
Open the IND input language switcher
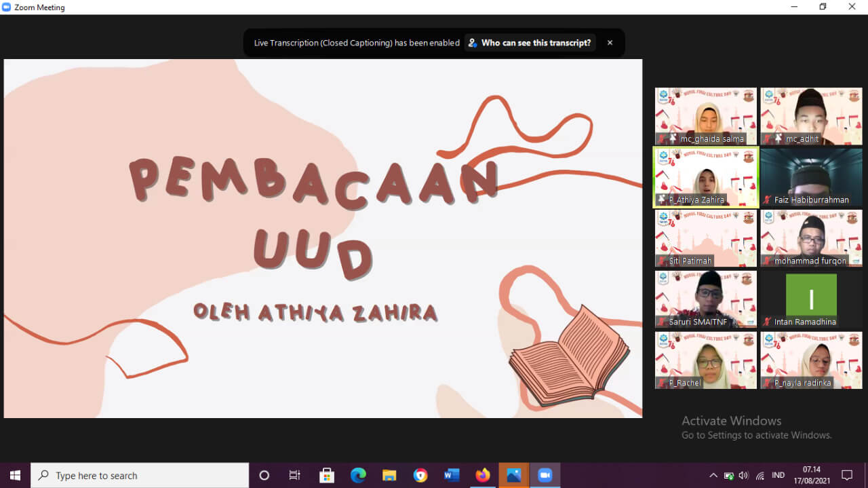click(778, 475)
